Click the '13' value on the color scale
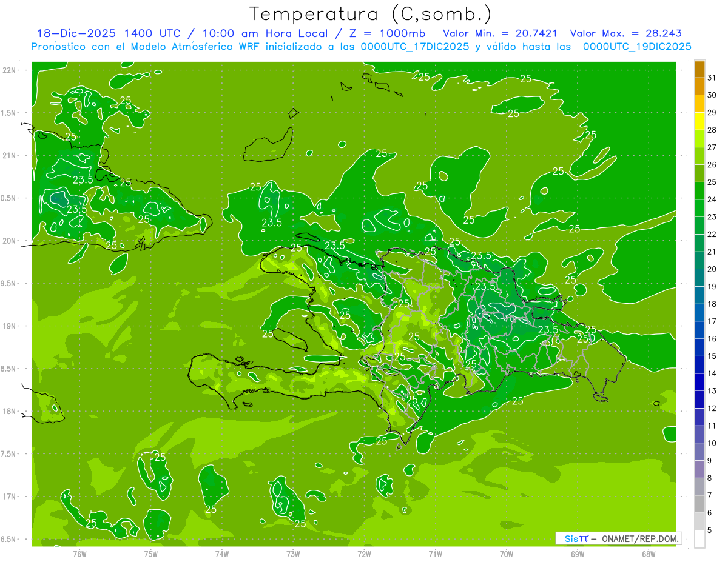728x562 pixels. pos(712,391)
